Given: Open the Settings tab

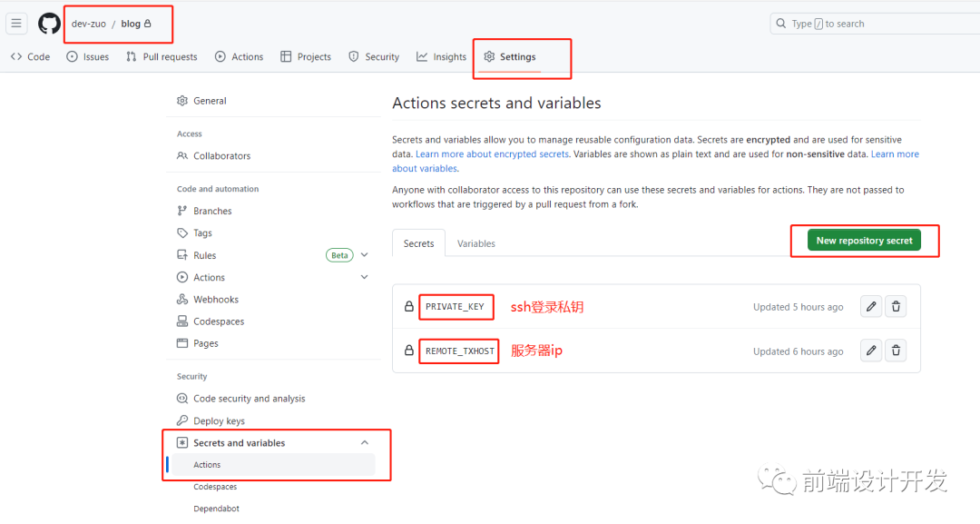Looking at the screenshot, I should point(509,57).
